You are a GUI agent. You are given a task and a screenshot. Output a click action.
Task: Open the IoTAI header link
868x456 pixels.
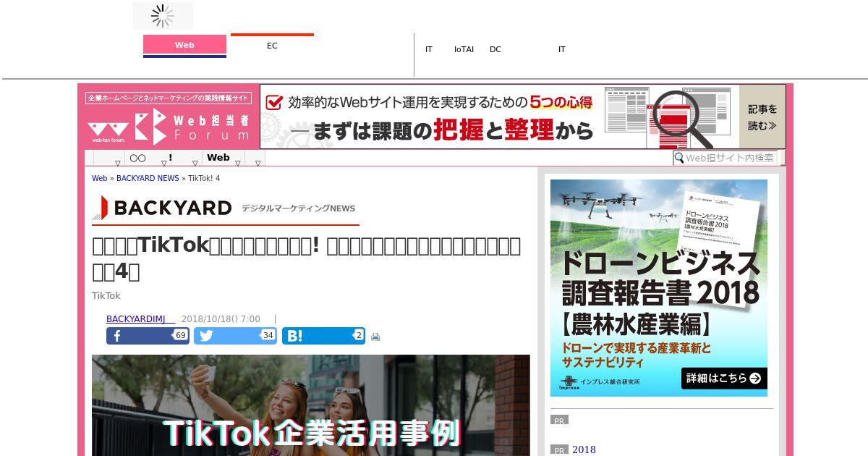464,49
